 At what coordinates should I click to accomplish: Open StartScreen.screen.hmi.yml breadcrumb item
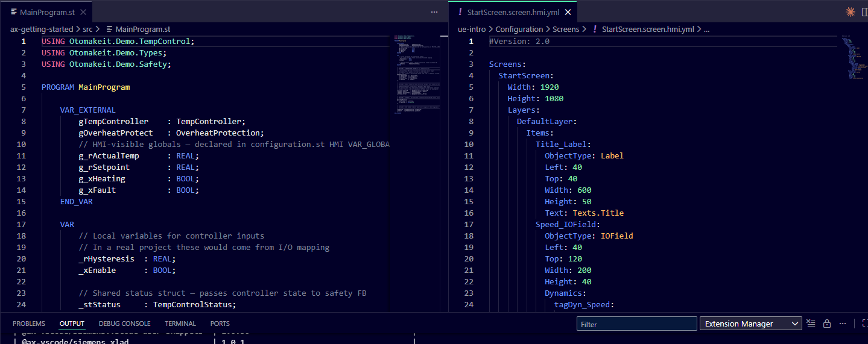[648, 29]
